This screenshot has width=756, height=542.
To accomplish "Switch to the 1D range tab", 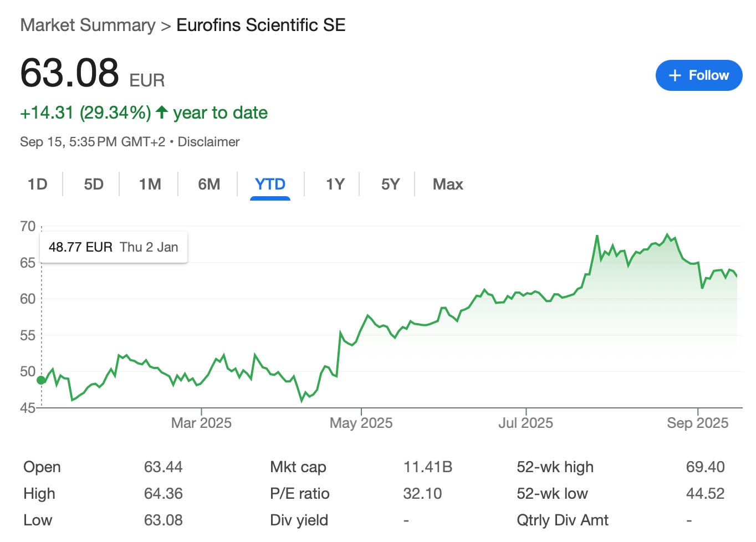I will coord(38,184).
